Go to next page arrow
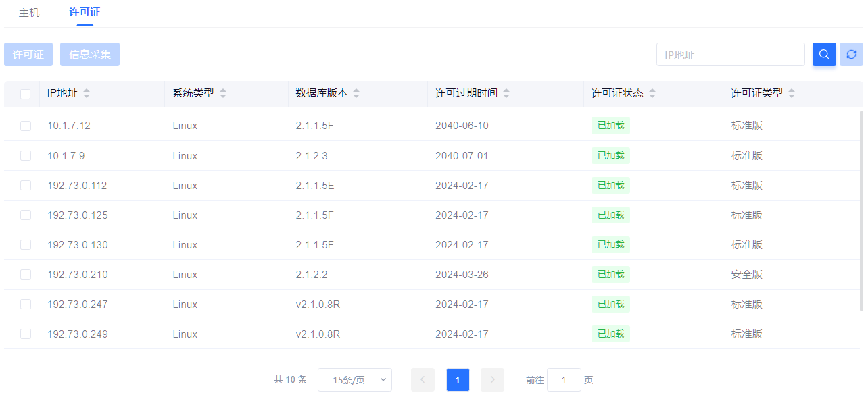868x397 pixels. [x=492, y=380]
